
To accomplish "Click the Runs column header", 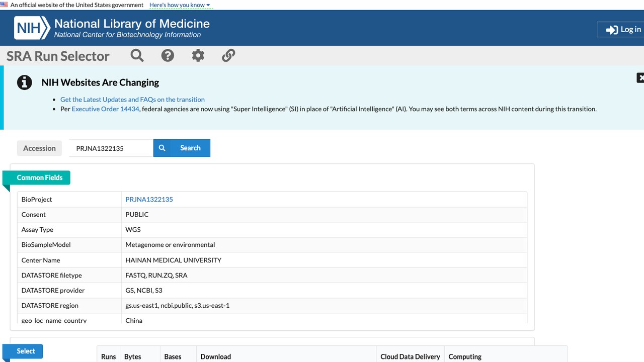I will pos(109,356).
